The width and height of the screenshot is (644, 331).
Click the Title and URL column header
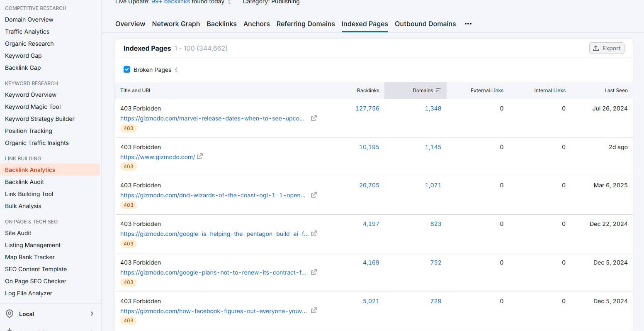pyautogui.click(x=136, y=90)
